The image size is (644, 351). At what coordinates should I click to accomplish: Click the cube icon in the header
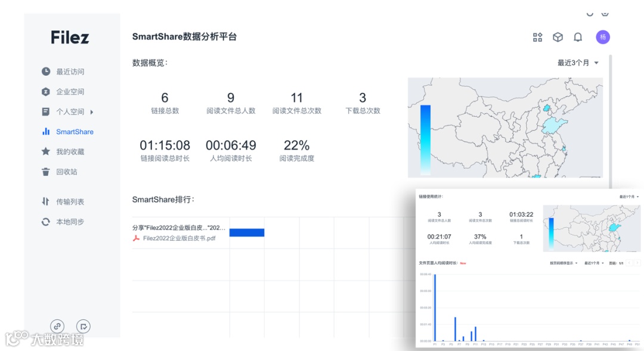pos(558,38)
